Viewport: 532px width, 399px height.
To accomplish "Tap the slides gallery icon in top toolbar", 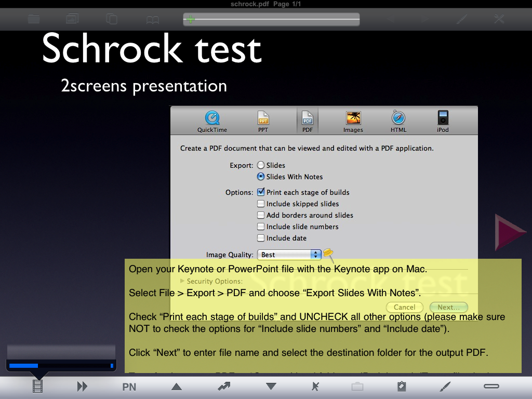I will [72, 18].
